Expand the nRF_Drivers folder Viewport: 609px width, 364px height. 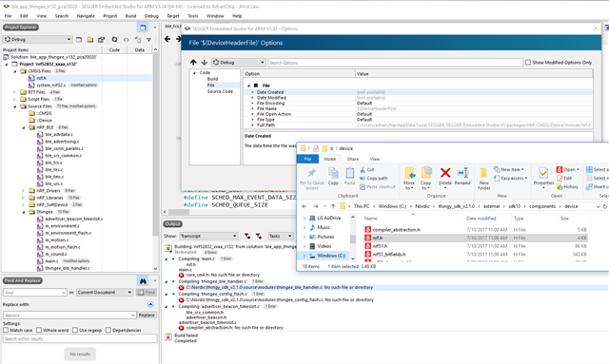(x=23, y=190)
